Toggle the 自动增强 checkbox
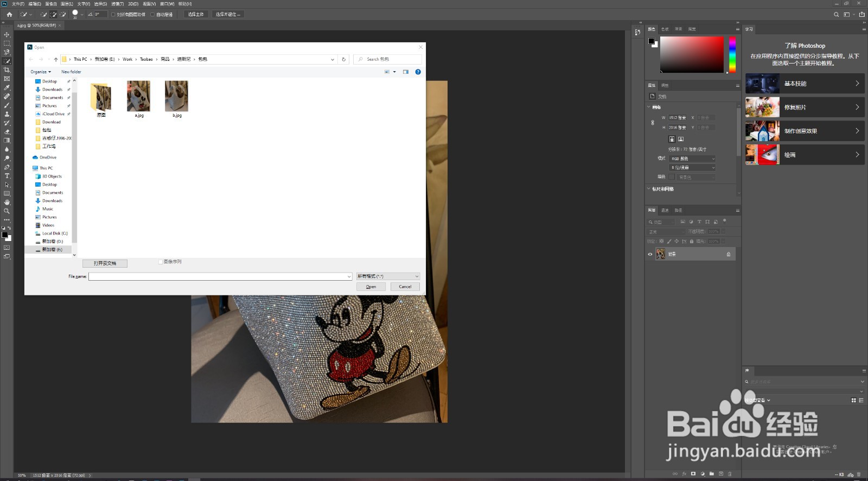The image size is (868, 481). pos(152,15)
